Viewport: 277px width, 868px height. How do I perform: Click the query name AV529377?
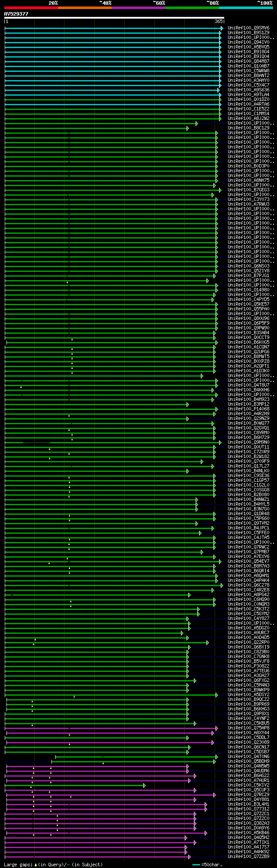pos(16,14)
